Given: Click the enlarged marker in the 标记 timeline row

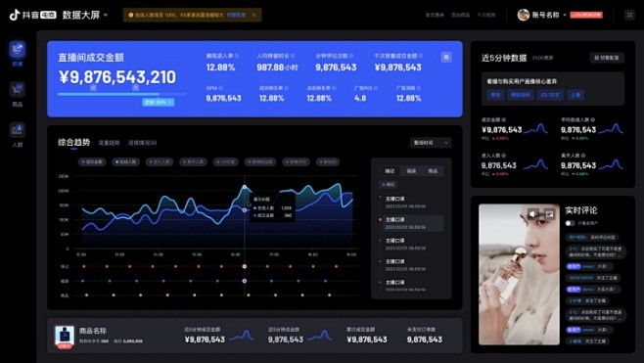Looking at the screenshot, I should coord(245,266).
